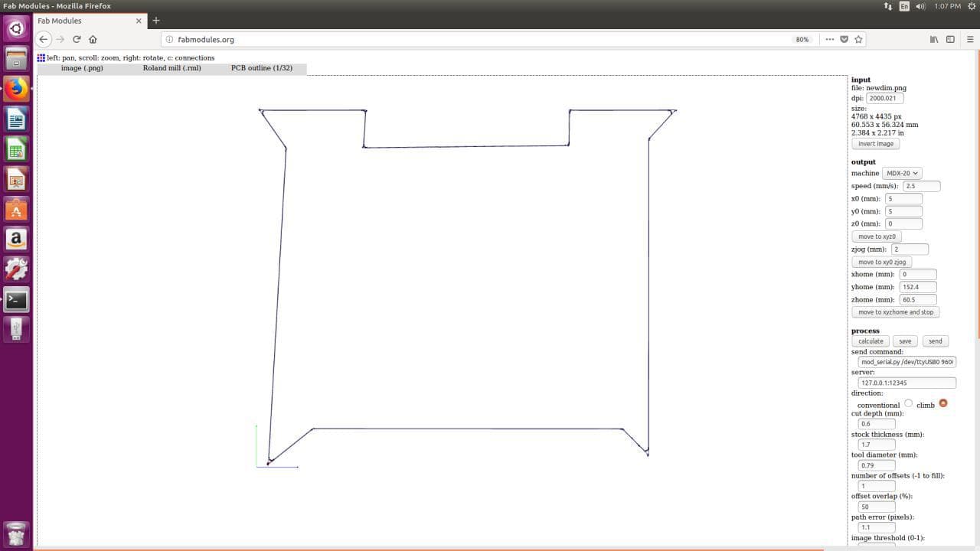Open Ubuntu Software Center

16,209
